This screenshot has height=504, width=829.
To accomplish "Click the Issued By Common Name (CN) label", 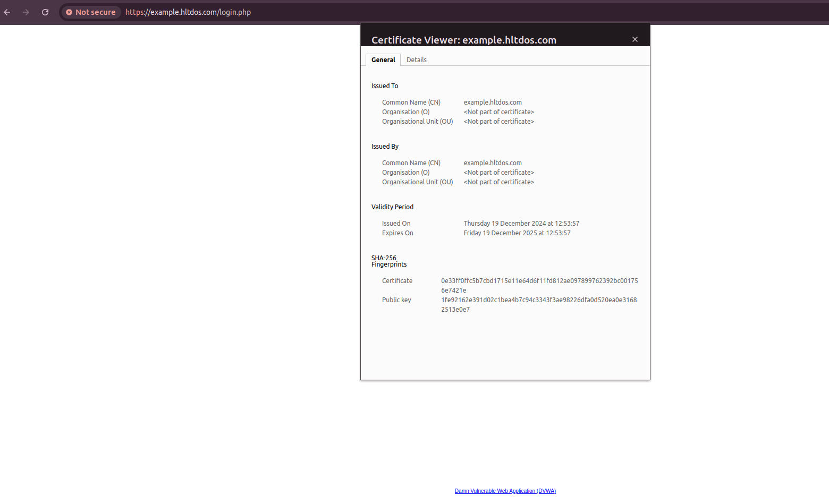I will tap(411, 163).
